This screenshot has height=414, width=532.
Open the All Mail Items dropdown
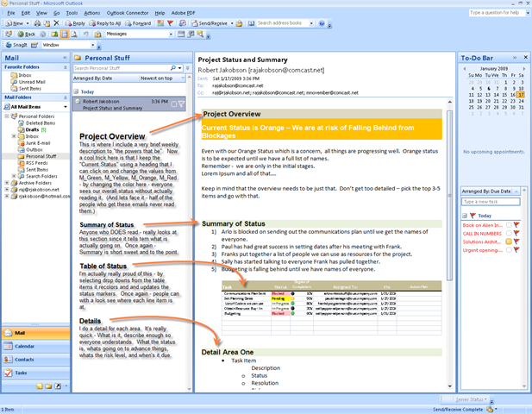pos(66,107)
